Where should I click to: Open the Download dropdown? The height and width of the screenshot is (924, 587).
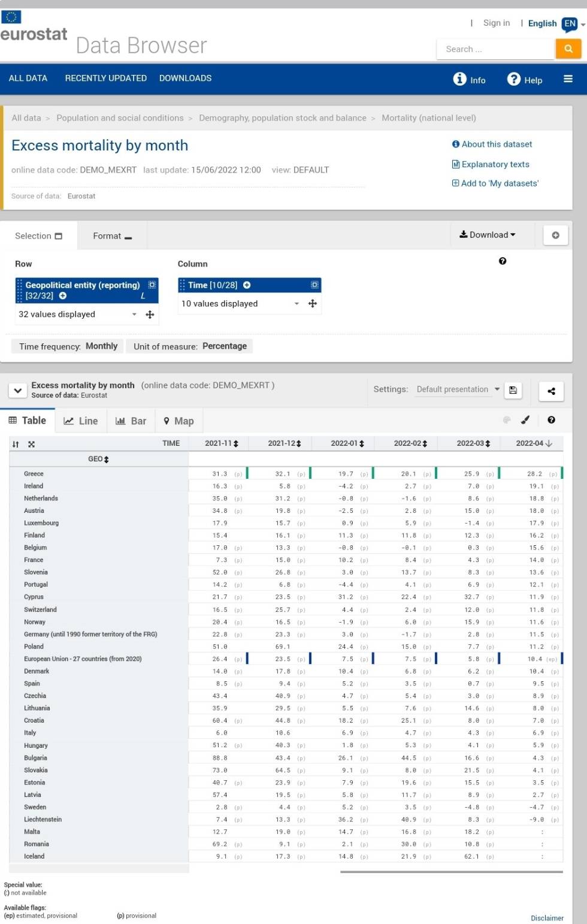click(x=487, y=235)
